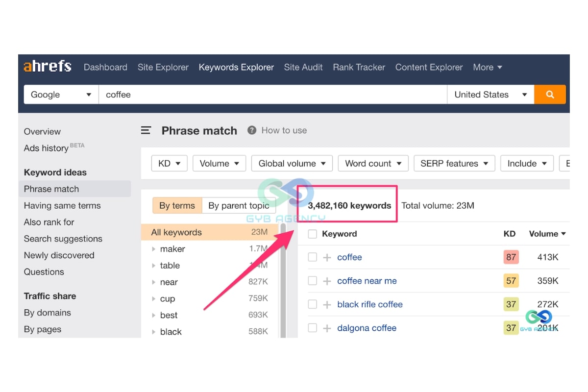588x392 pixels.
Task: Expand the maker term group
Action: tap(154, 249)
